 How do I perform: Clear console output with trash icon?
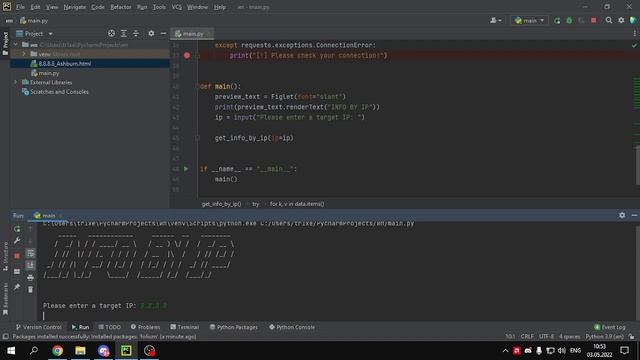tap(30, 289)
